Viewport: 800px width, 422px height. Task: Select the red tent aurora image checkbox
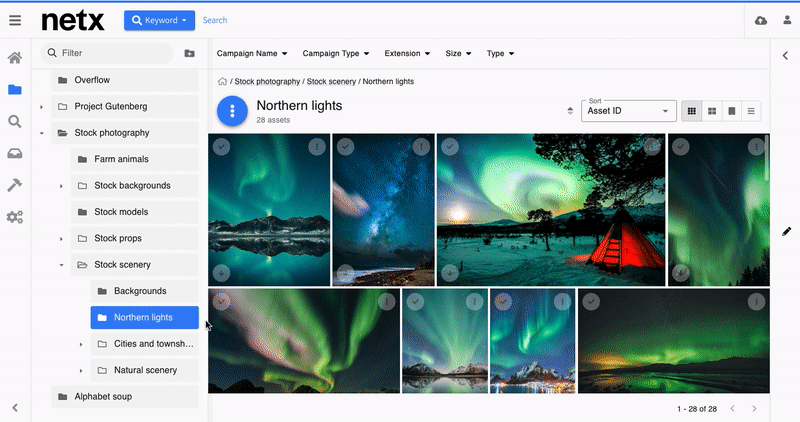tap(450, 147)
